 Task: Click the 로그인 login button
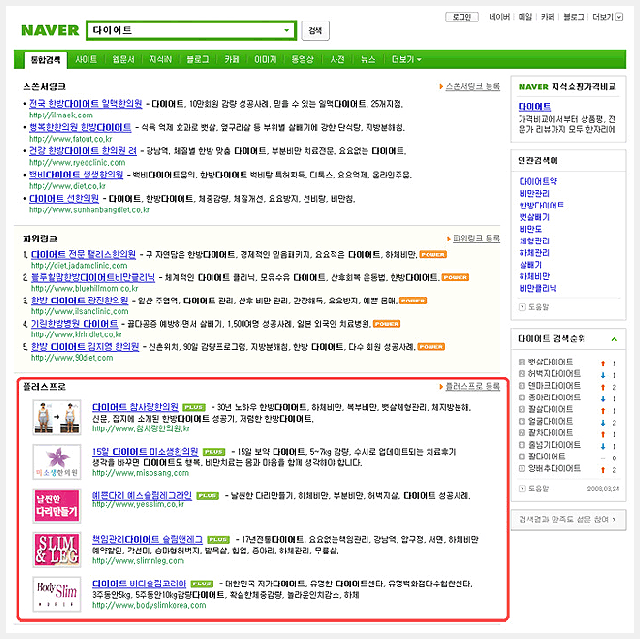pyautogui.click(x=462, y=17)
